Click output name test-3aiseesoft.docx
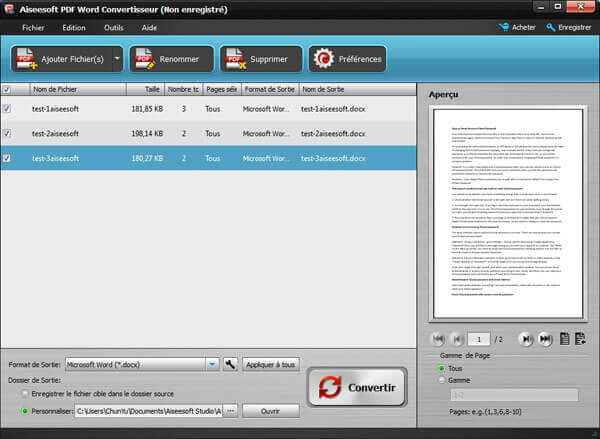 click(x=333, y=158)
